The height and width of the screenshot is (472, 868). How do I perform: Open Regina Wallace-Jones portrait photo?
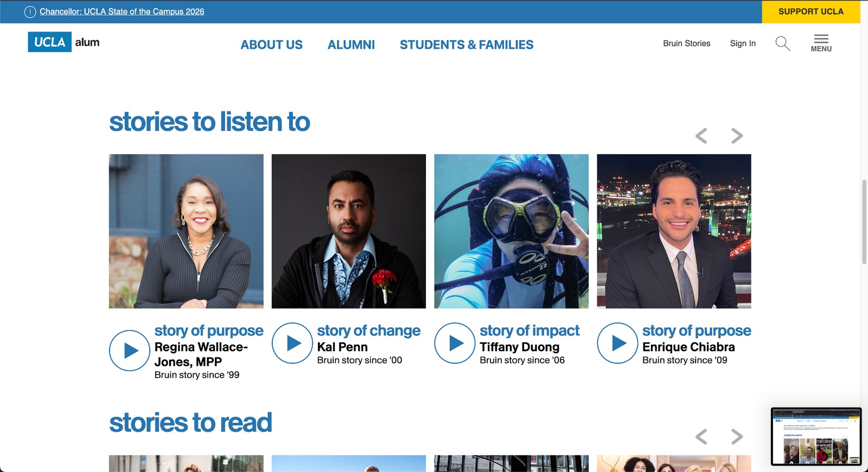tap(186, 231)
